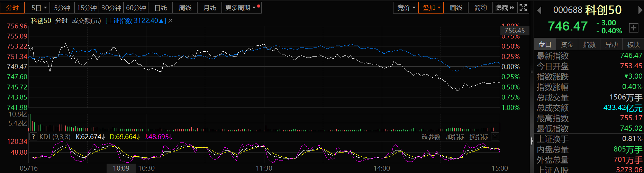
Task: Open the 叠加 overlay dropdown
Action: pyautogui.click(x=431, y=8)
